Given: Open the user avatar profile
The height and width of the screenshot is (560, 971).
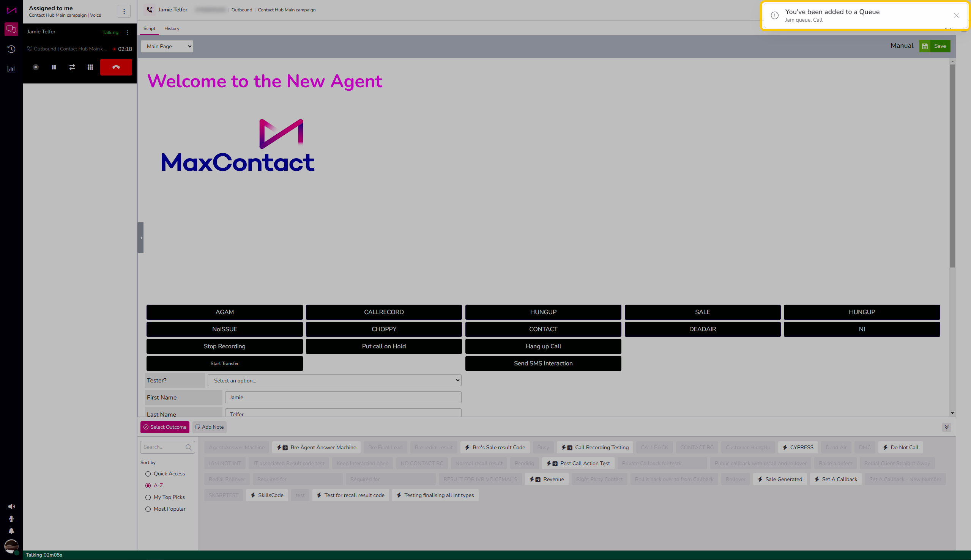Looking at the screenshot, I should tap(11, 546).
